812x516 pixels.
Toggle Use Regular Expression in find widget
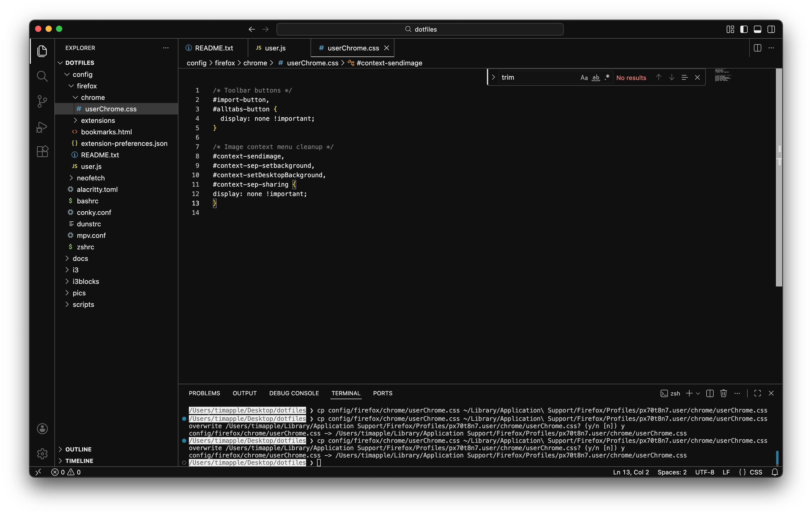(x=607, y=78)
